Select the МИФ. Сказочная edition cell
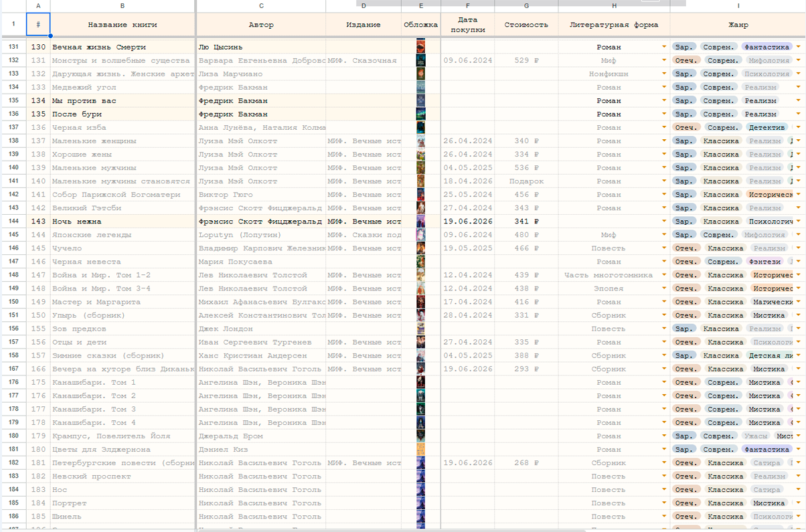The width and height of the screenshot is (806, 532). [364, 60]
